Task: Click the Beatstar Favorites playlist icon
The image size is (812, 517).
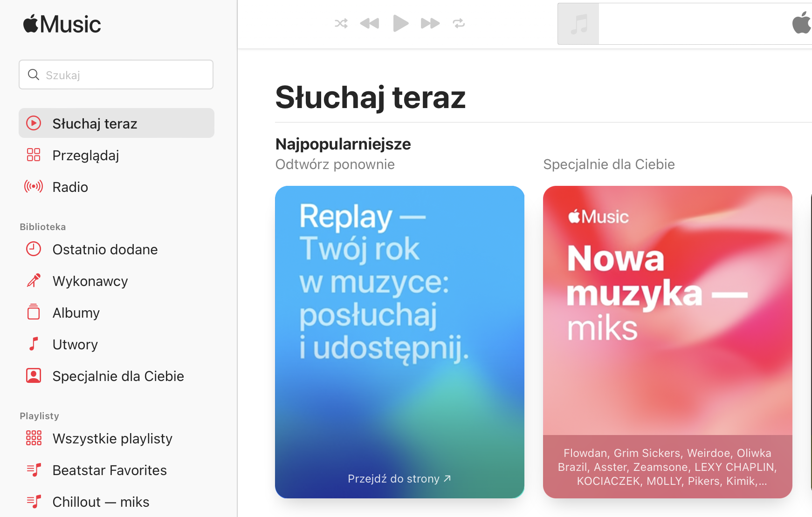Action: click(34, 470)
